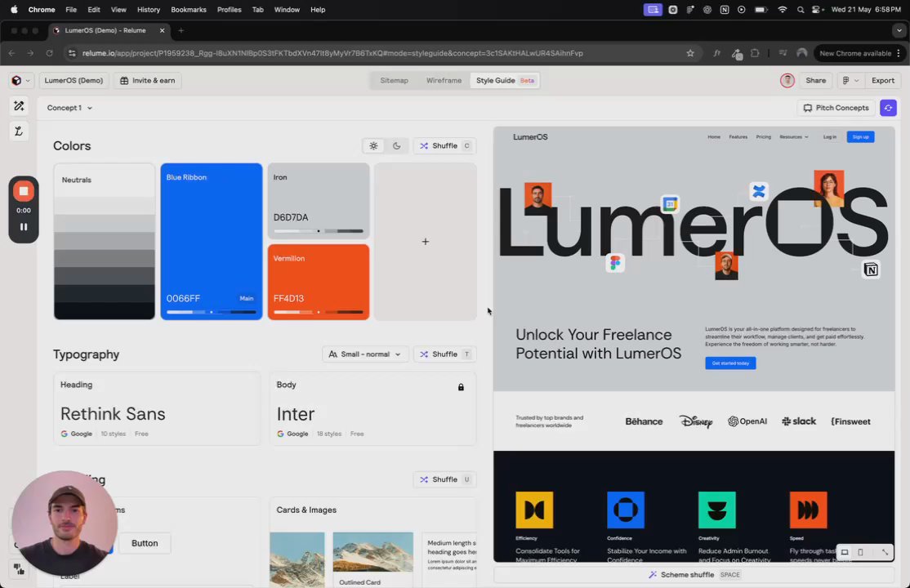Add a new color with the plus card
910x588 pixels.
tap(426, 242)
